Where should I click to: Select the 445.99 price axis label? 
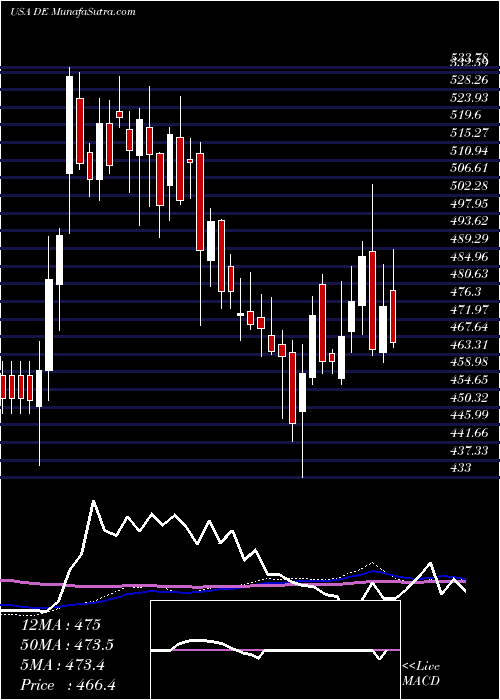tap(471, 415)
